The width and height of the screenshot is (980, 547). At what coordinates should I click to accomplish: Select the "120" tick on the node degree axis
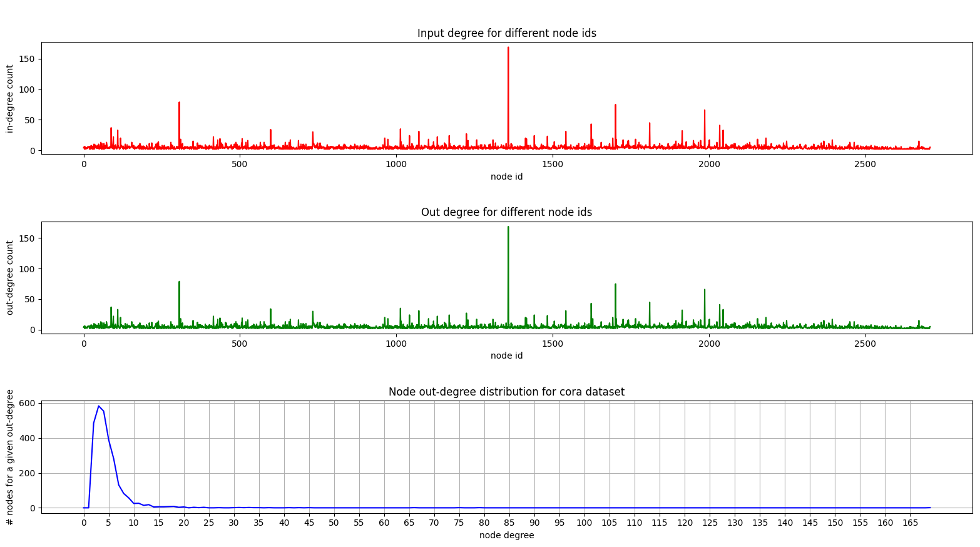(x=685, y=523)
